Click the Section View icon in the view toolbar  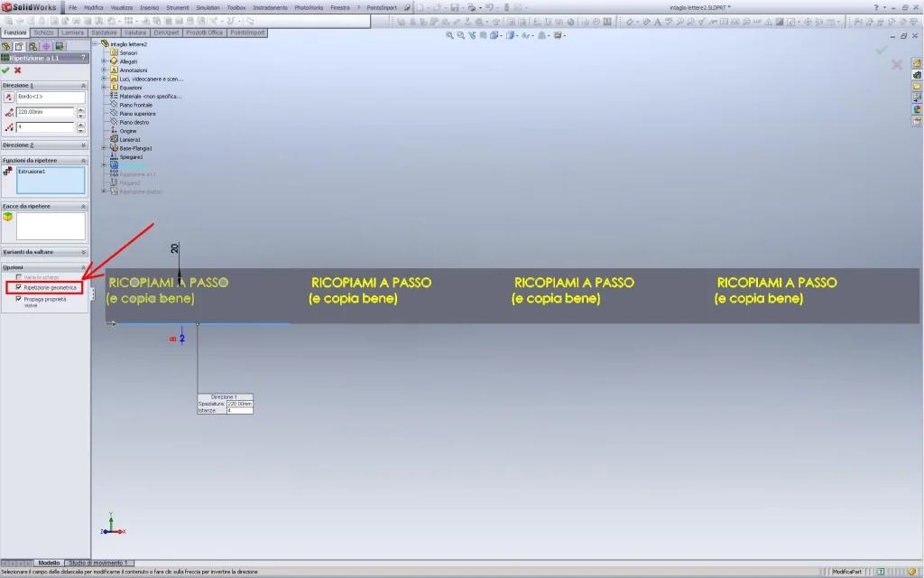tap(484, 35)
